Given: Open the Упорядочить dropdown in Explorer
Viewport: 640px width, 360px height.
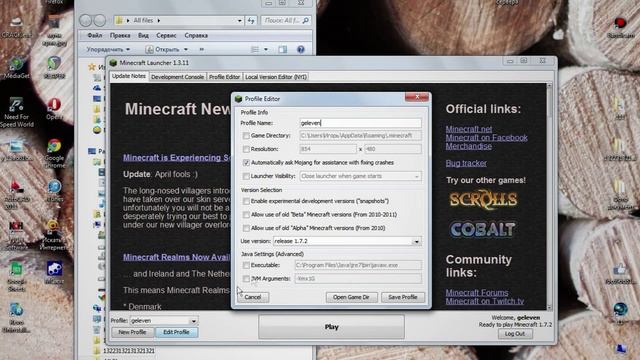Looking at the screenshot, I should click(x=108, y=49).
